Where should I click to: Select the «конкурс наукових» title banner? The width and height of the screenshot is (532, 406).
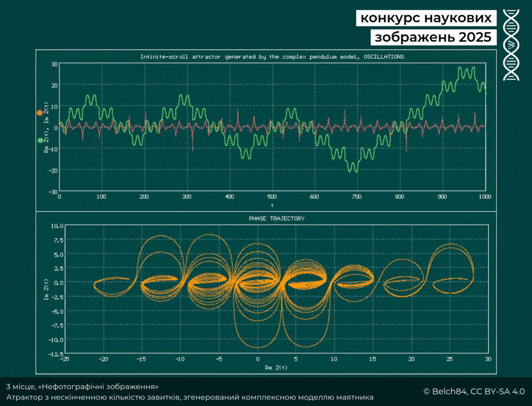(426, 18)
